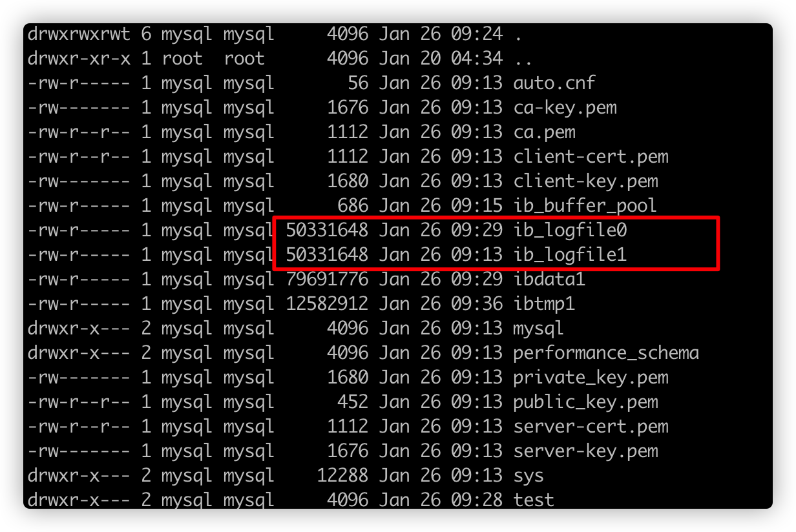The width and height of the screenshot is (796, 532).
Task: Select the ib_buffer_pool file name
Action: (x=585, y=205)
